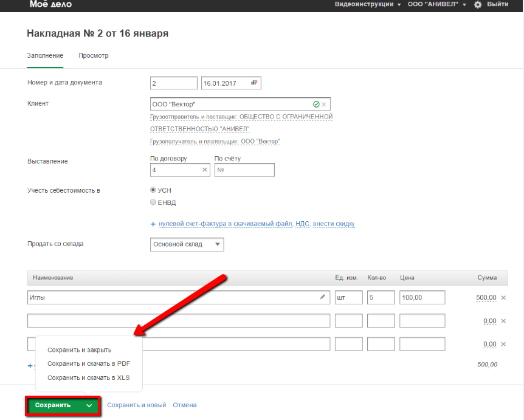Image resolution: width=524 pixels, height=420 pixels.
Task: Click the Сохранить и новый link
Action: click(x=136, y=405)
